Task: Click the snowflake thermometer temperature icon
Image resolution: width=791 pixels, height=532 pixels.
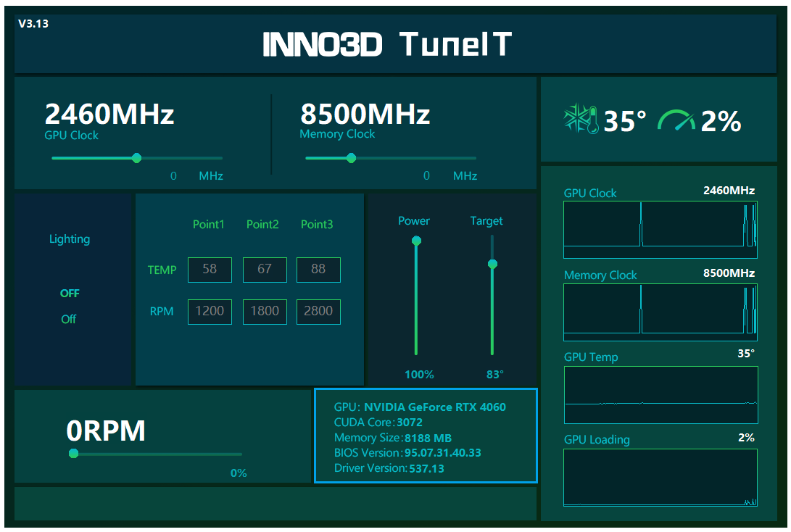Action: click(x=581, y=119)
